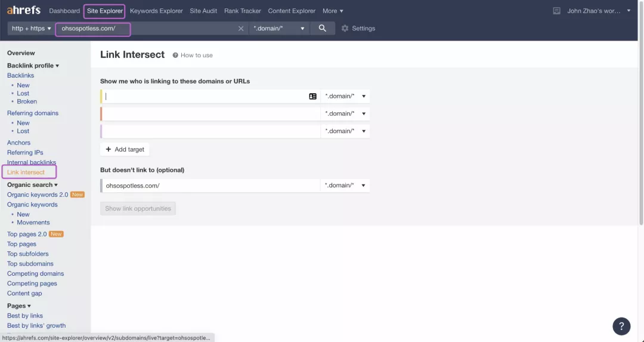Open Competing pages

pos(32,284)
